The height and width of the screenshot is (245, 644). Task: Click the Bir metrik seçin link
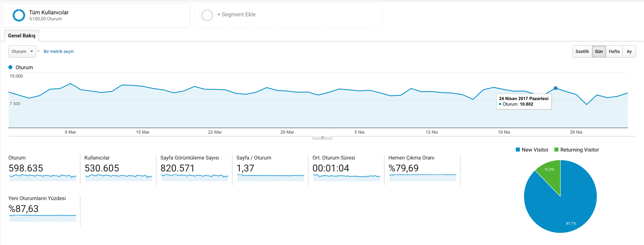coord(59,52)
